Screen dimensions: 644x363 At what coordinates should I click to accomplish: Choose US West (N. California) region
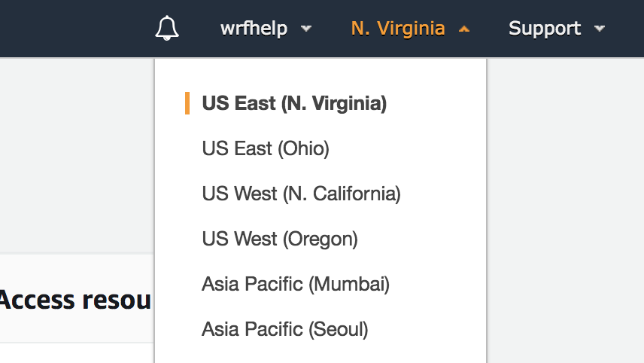301,194
